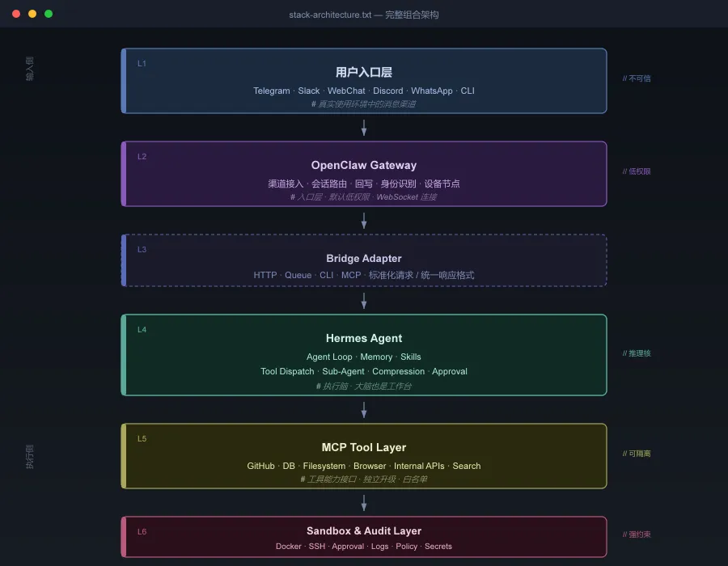Click the arrow between OpenClaw Gateway and Bridge Adapter

(364, 221)
